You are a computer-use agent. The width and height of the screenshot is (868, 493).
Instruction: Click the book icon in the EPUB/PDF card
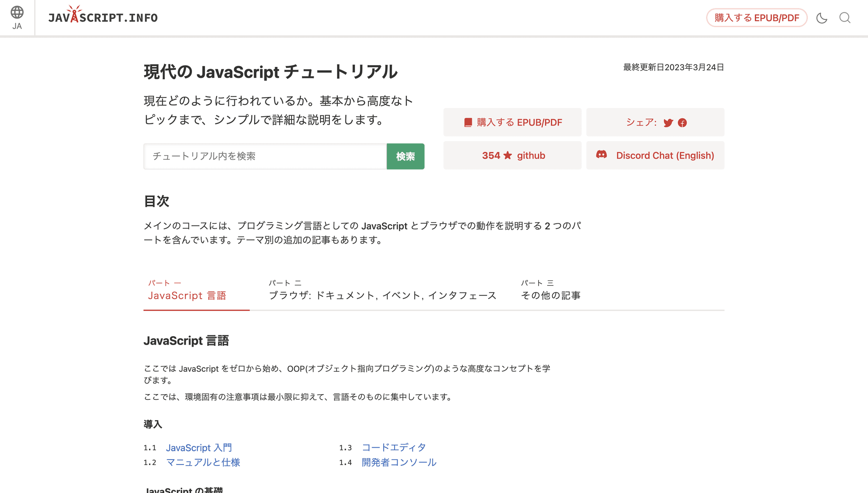click(468, 123)
